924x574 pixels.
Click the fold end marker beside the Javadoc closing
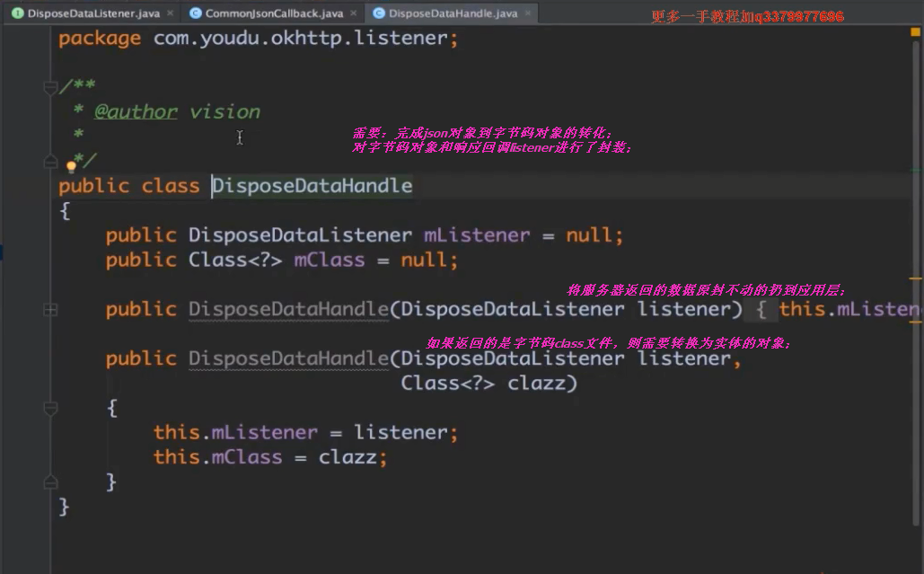click(50, 161)
